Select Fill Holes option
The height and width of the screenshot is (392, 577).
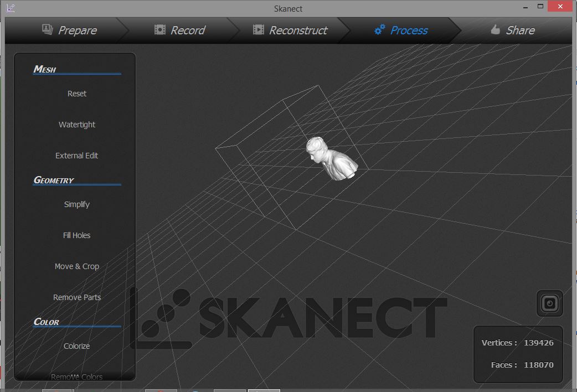[77, 235]
